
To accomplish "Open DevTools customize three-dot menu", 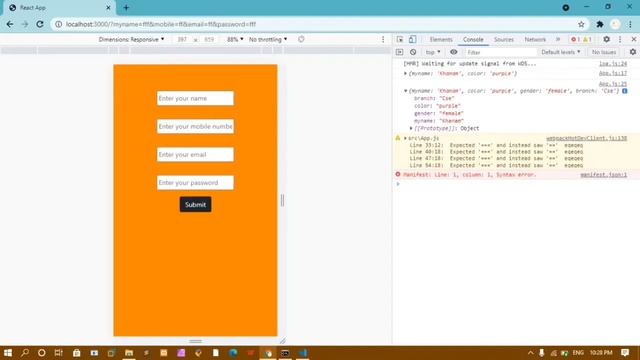I will coord(620,40).
